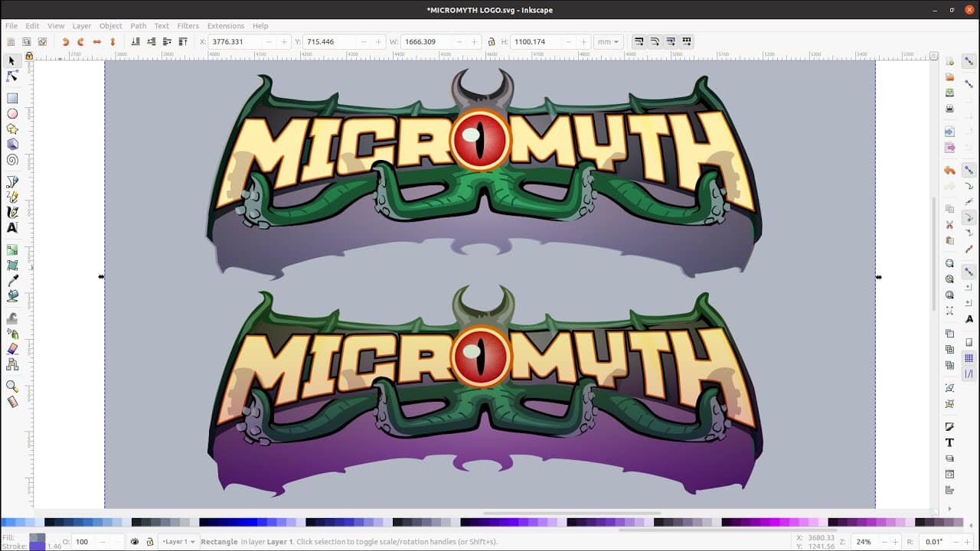Toggle current layer visibility eye
Image resolution: width=980 pixels, height=551 pixels.
coord(135,542)
